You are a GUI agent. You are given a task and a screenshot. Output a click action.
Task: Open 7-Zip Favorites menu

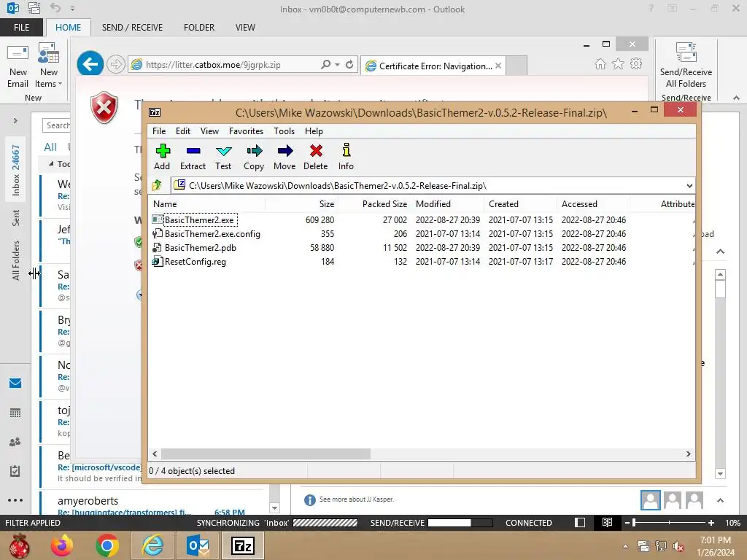pyautogui.click(x=246, y=131)
